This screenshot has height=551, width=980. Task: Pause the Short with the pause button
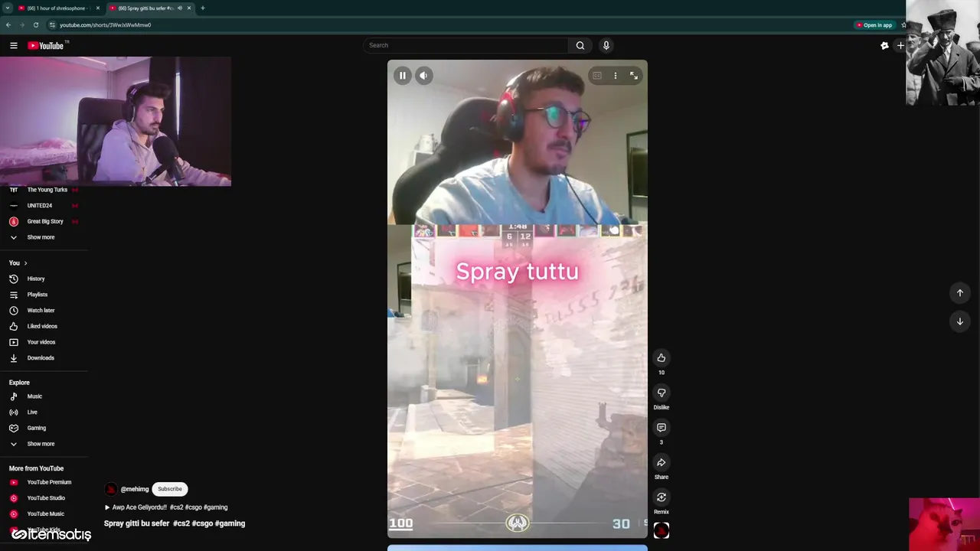click(x=403, y=76)
